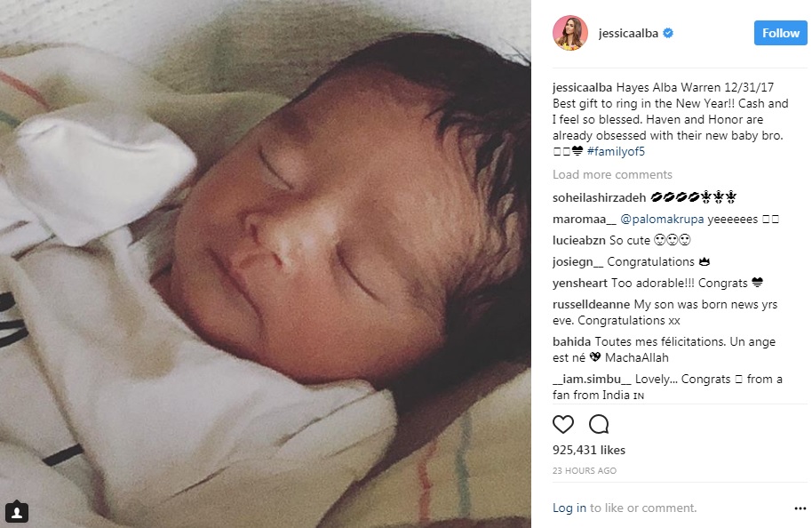
Task: Visit commenter soheilashirzadeh's profile
Action: pos(599,197)
